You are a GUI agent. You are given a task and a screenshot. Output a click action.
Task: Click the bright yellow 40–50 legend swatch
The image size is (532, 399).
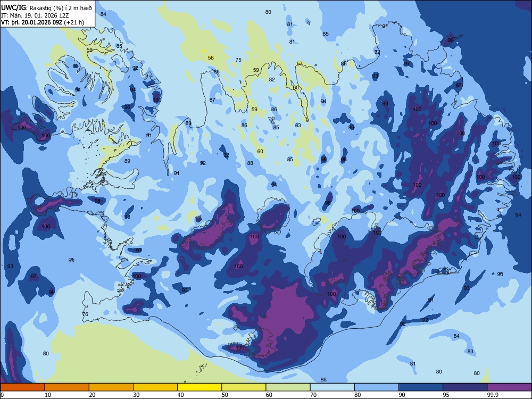(199, 387)
